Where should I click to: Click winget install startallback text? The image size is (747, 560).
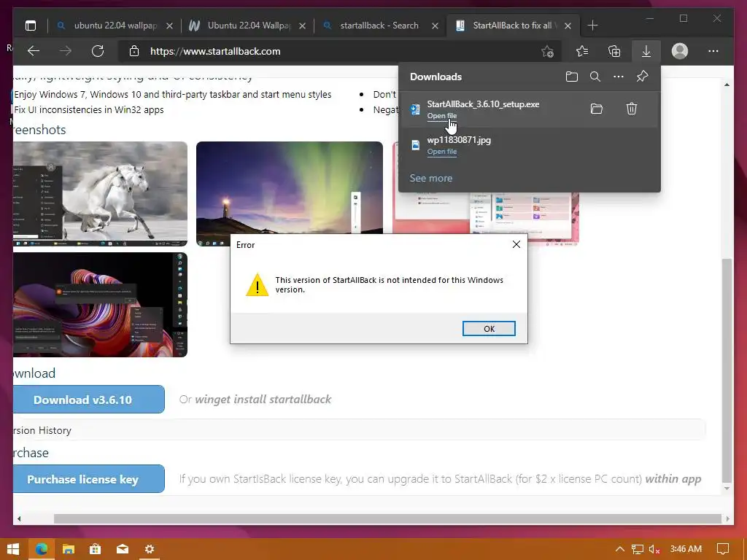pos(263,399)
